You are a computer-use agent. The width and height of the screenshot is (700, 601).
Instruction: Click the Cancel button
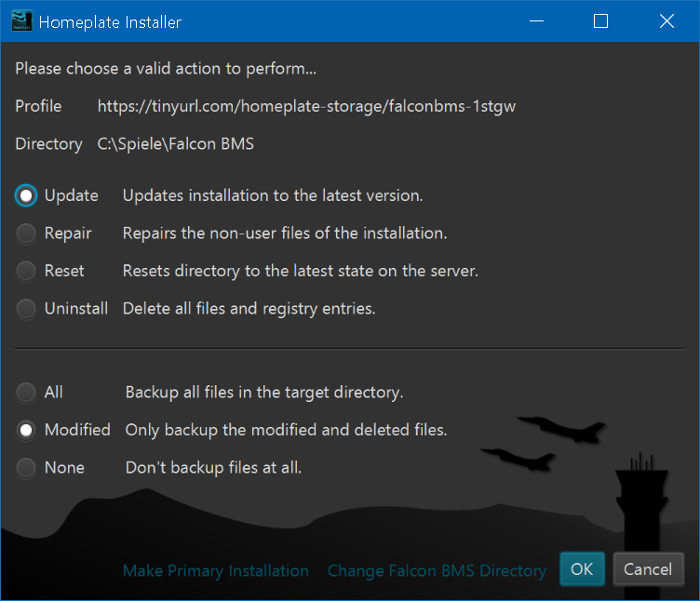(648, 569)
